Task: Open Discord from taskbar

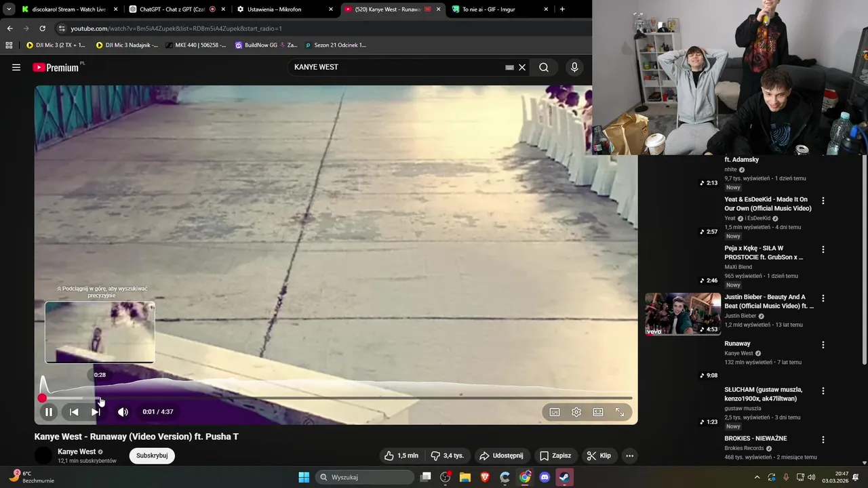Action: [545, 477]
